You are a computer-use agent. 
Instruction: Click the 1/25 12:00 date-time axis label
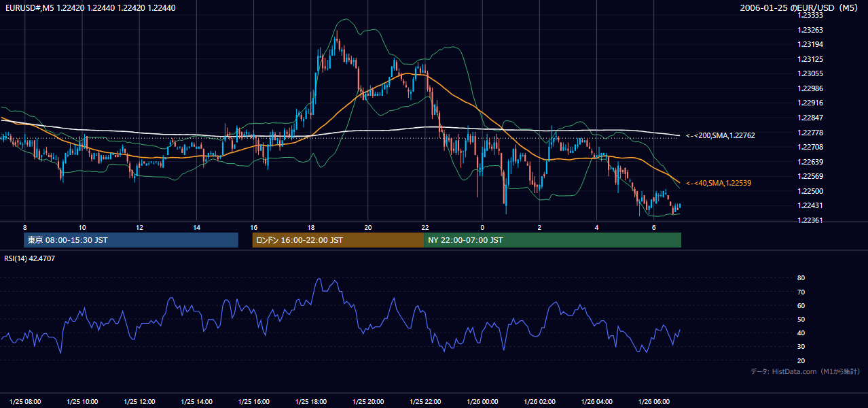coord(140,401)
